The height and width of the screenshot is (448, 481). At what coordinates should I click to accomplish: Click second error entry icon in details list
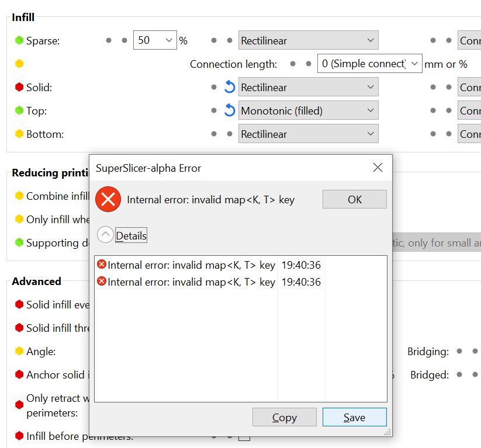[x=102, y=281]
